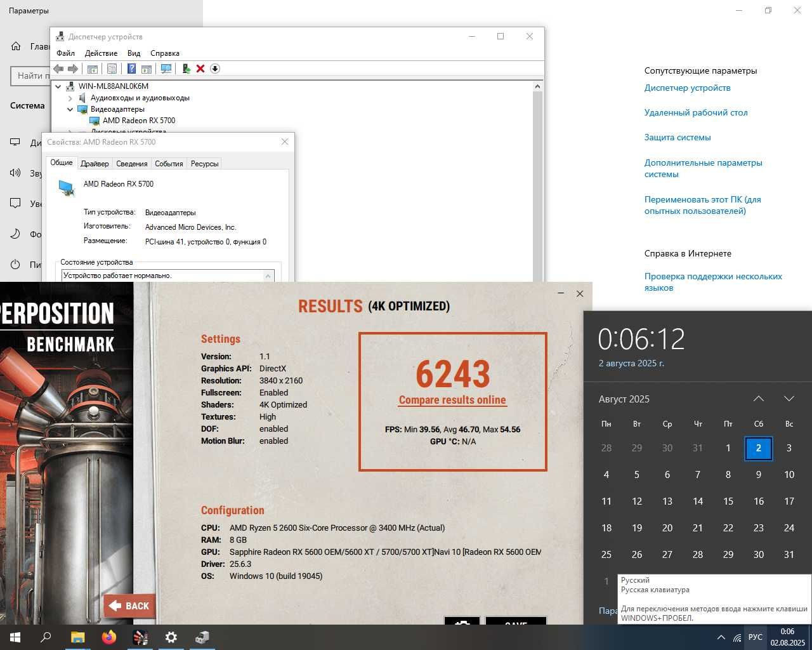Click the Back arrow in Device Manager toolbar

[58, 69]
